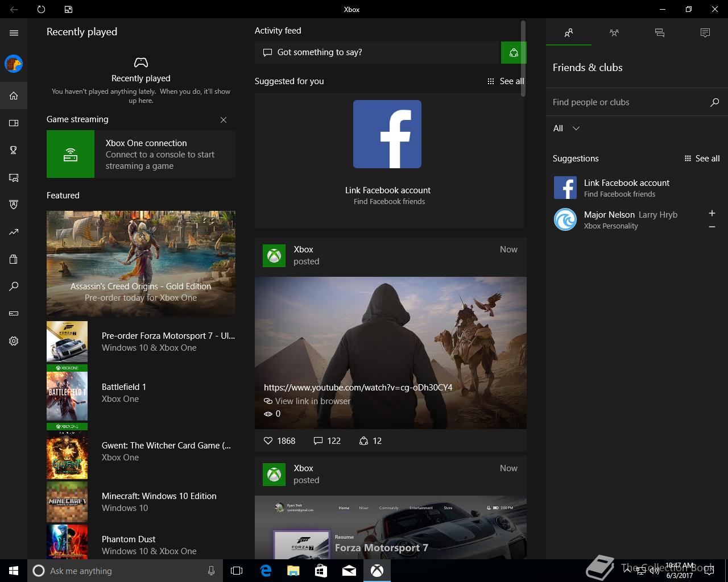Switch to the Messages tab
The image size is (728, 582).
[x=660, y=33]
